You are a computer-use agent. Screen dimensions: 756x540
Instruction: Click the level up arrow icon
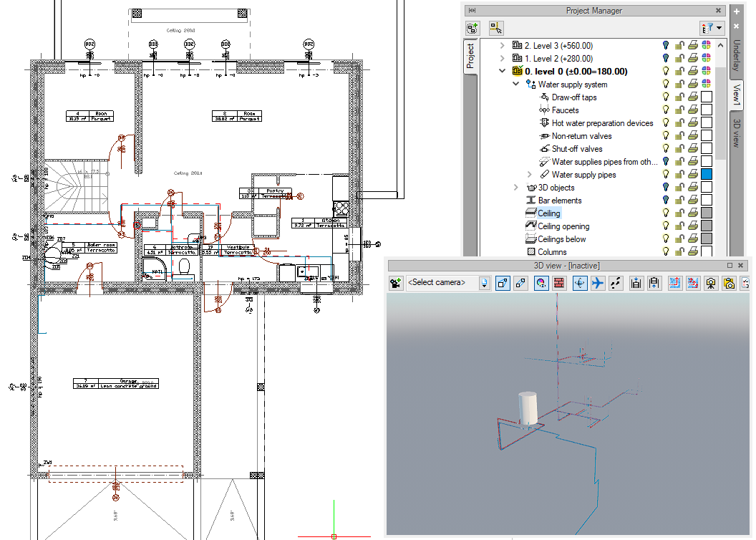pos(654,283)
